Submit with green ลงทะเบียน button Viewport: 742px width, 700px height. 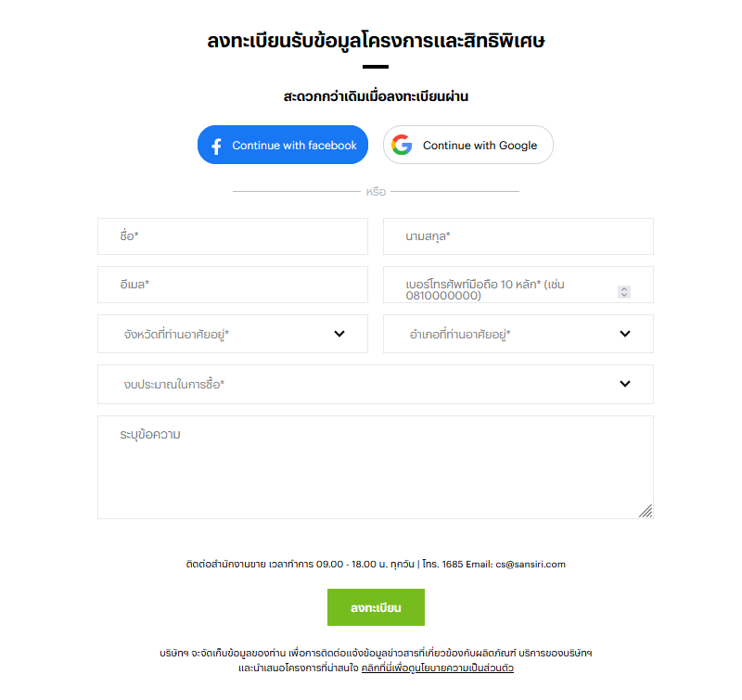(376, 607)
